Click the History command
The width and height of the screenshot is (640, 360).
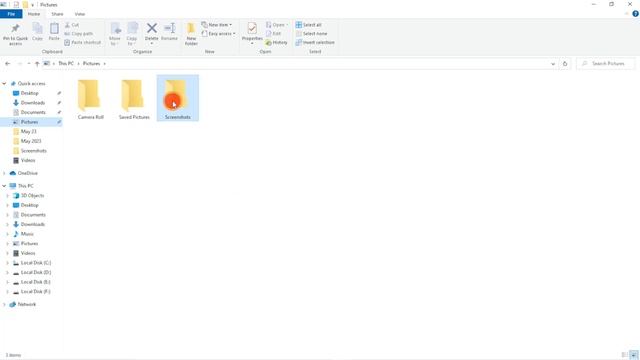276,42
